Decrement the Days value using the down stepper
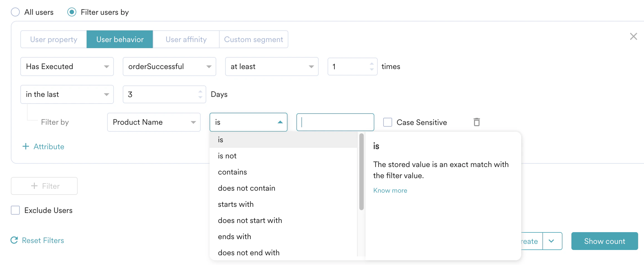Viewport: 644px width, 265px height. tap(200, 98)
